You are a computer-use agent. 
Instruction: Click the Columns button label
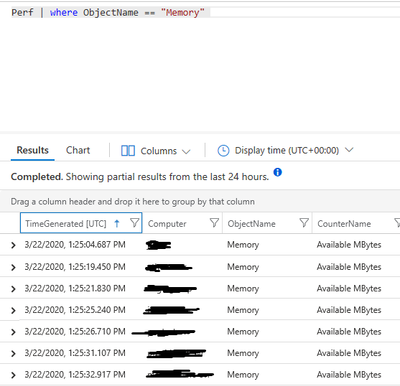(159, 151)
